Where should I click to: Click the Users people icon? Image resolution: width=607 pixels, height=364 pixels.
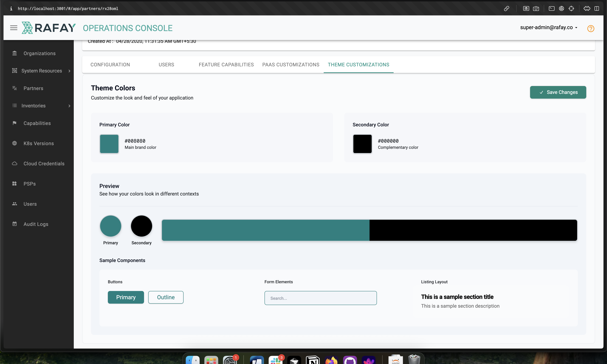coord(14,204)
